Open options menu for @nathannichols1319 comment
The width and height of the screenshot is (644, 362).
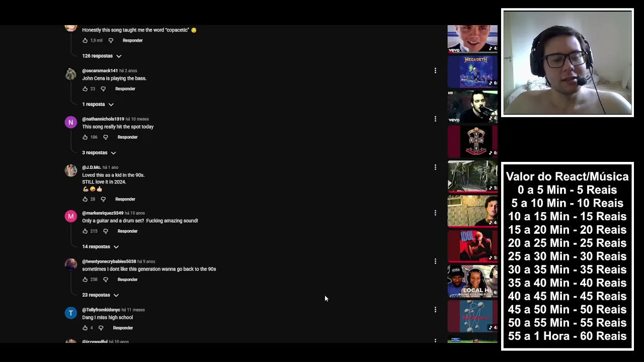tap(435, 119)
